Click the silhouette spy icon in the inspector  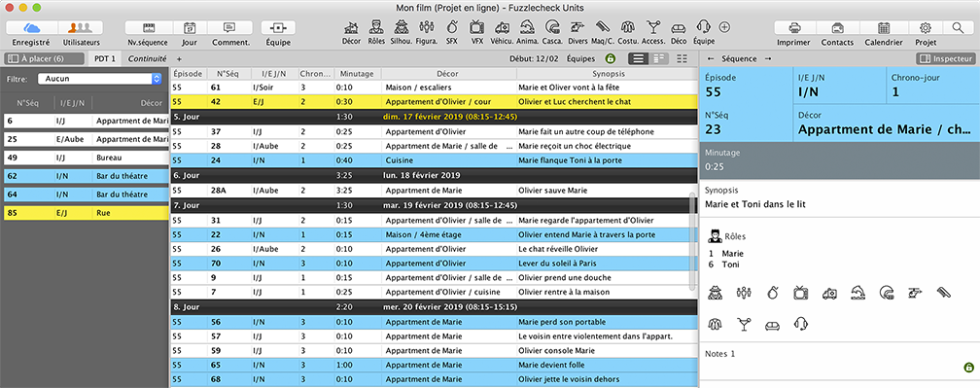click(x=716, y=293)
